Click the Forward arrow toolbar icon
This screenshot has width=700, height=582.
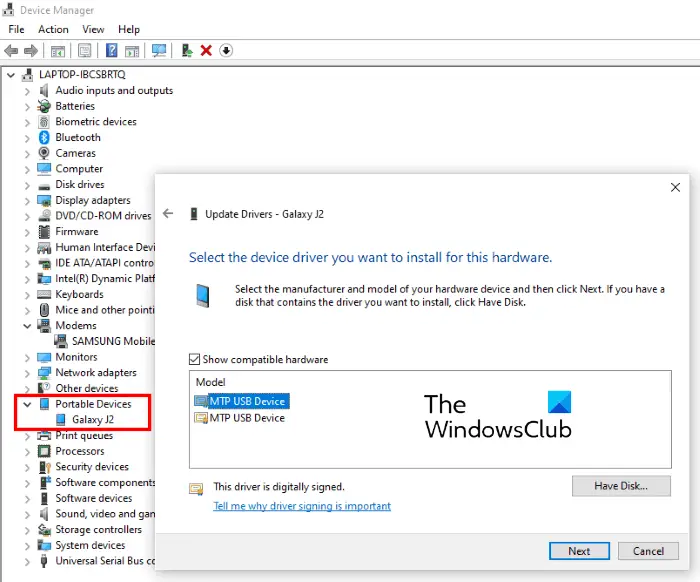click(x=31, y=50)
